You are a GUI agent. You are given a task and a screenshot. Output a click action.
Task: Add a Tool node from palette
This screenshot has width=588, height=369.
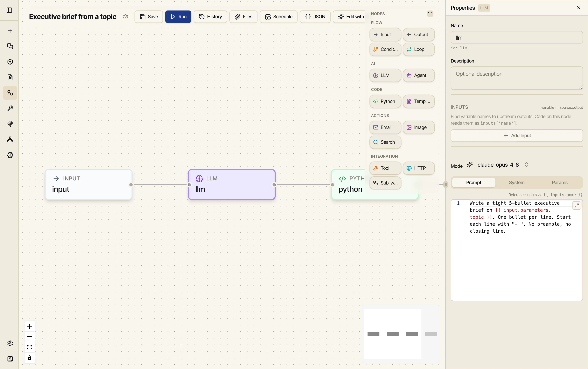click(385, 168)
